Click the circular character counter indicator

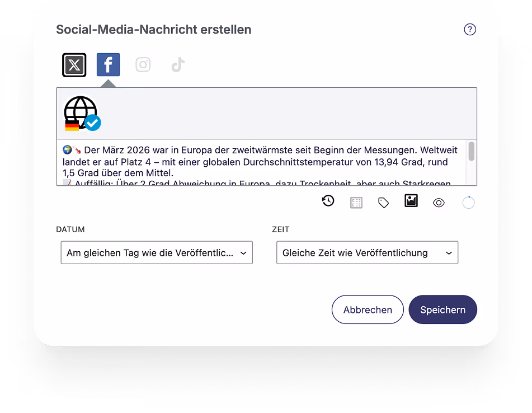tap(469, 203)
